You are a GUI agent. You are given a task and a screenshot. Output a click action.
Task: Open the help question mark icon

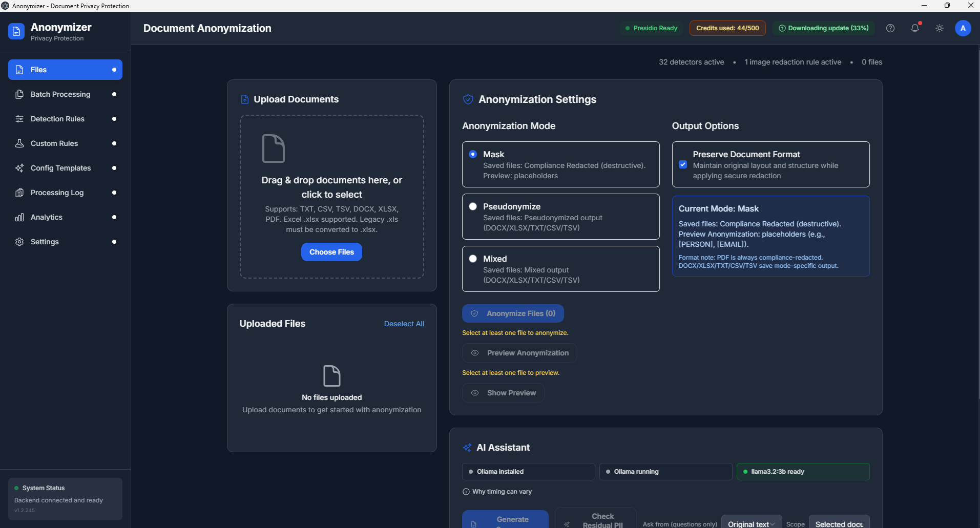pyautogui.click(x=890, y=28)
